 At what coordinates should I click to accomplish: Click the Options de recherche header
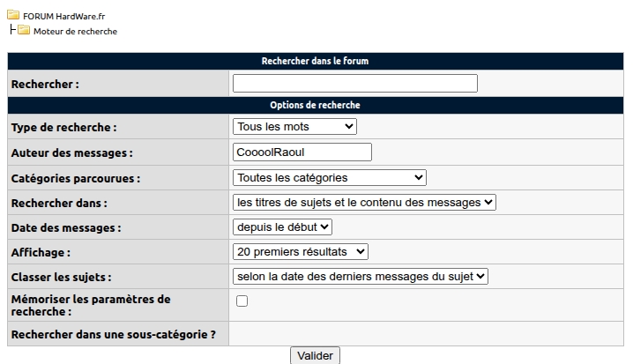click(315, 105)
